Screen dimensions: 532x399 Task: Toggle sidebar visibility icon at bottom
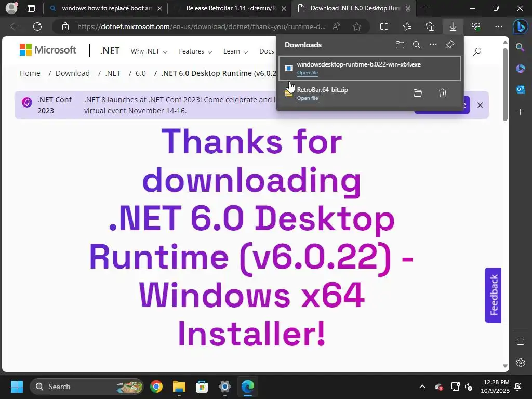tap(520, 342)
